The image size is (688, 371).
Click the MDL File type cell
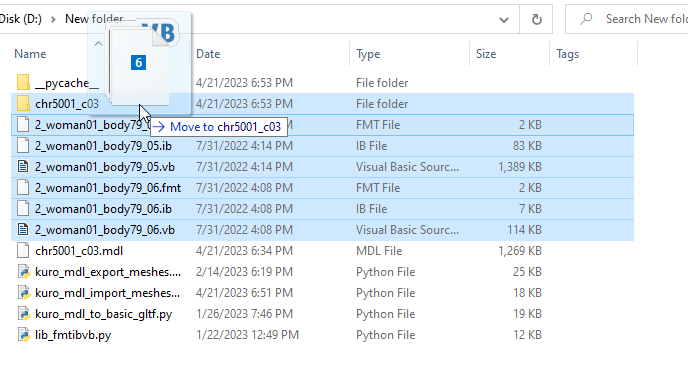tap(379, 251)
